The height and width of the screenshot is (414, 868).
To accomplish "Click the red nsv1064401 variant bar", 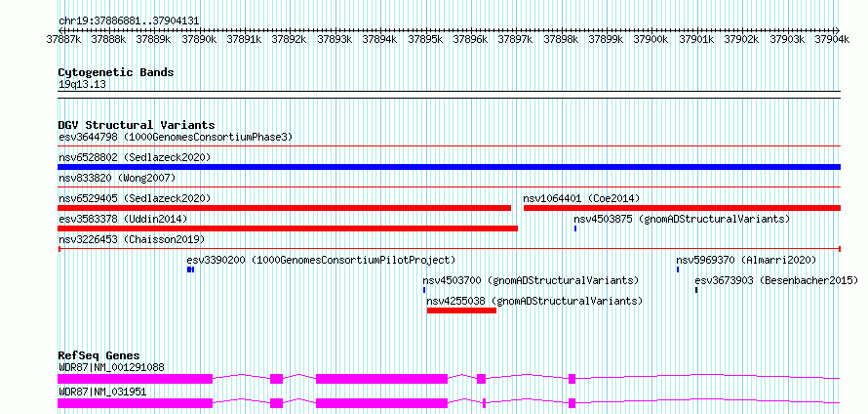I will pos(682,208).
